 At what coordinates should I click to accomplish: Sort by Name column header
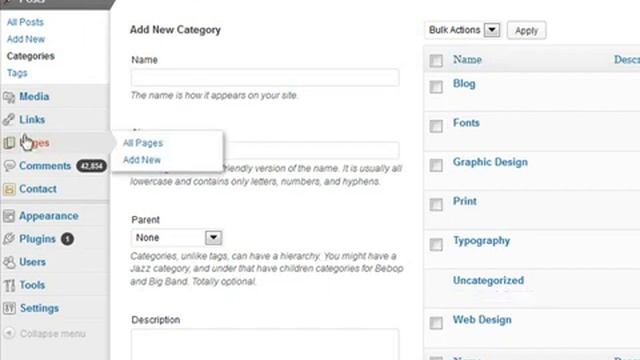467,60
